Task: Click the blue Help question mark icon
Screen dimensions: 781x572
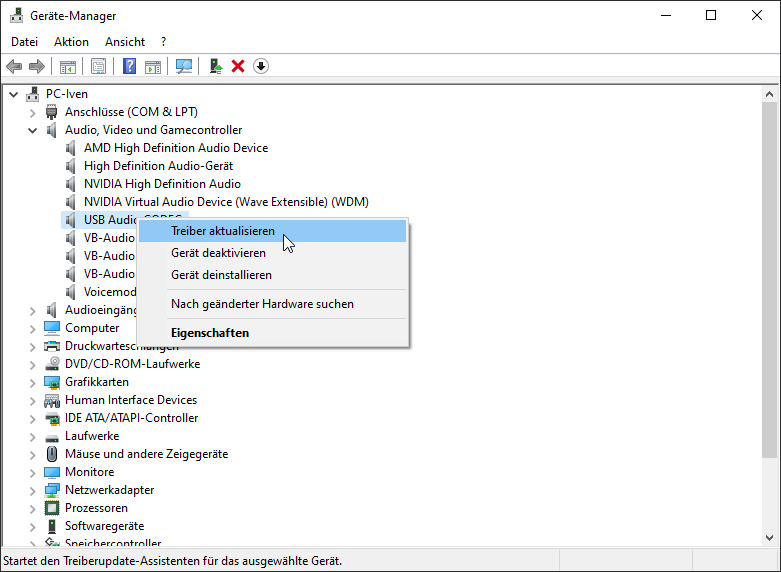Action: 129,66
